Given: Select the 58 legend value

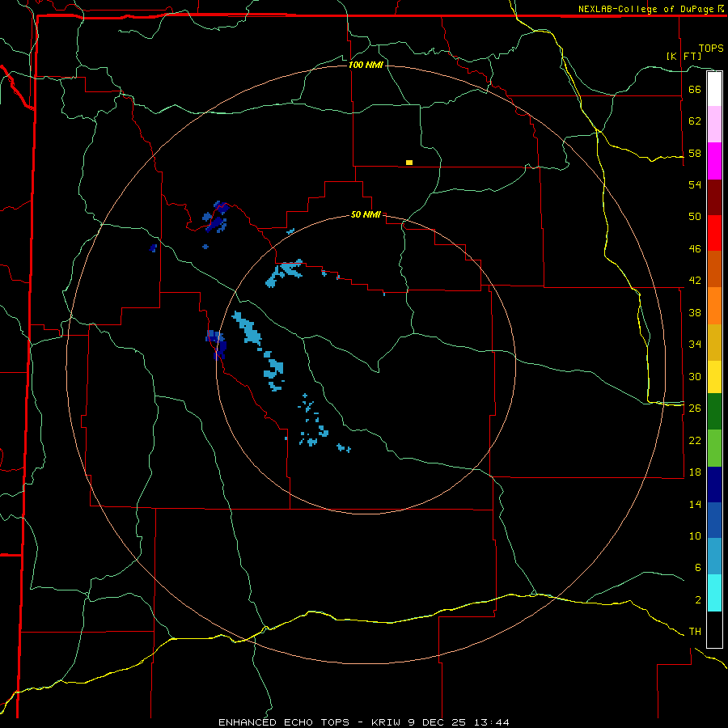Looking at the screenshot, I should [695, 153].
